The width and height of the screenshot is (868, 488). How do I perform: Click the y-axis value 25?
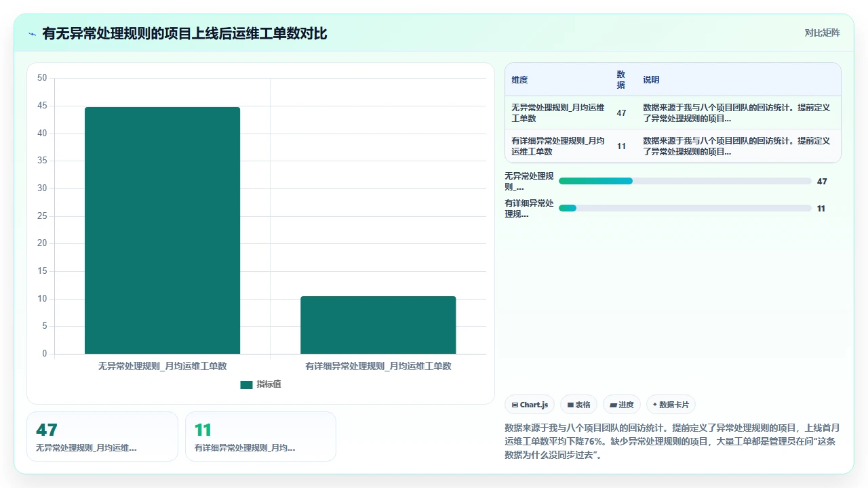point(42,216)
